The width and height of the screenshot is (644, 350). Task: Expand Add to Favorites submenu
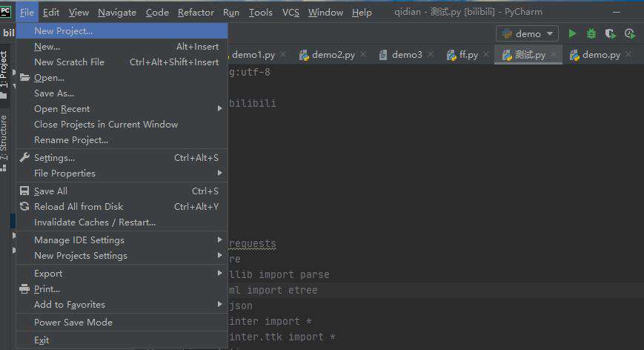tap(122, 305)
